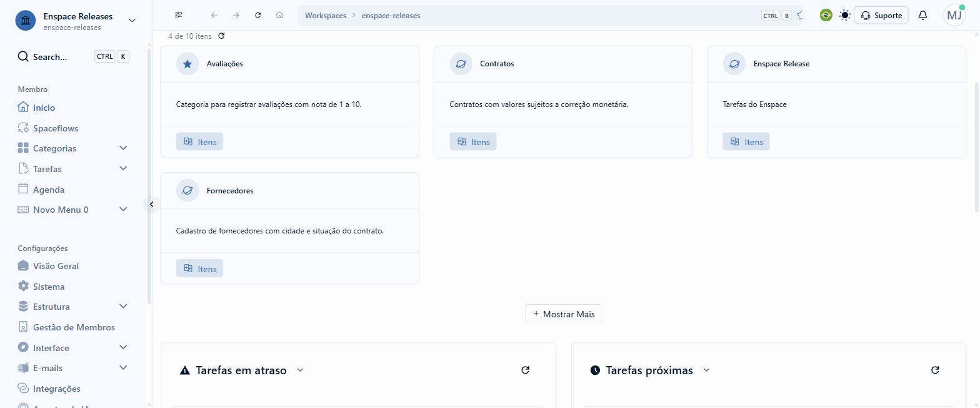980x408 pixels.
Task: Refresh the 4 de 10 itens counter
Action: (221, 36)
